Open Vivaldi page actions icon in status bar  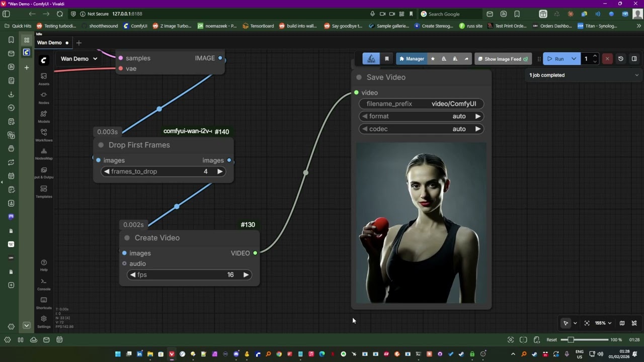coord(537,340)
